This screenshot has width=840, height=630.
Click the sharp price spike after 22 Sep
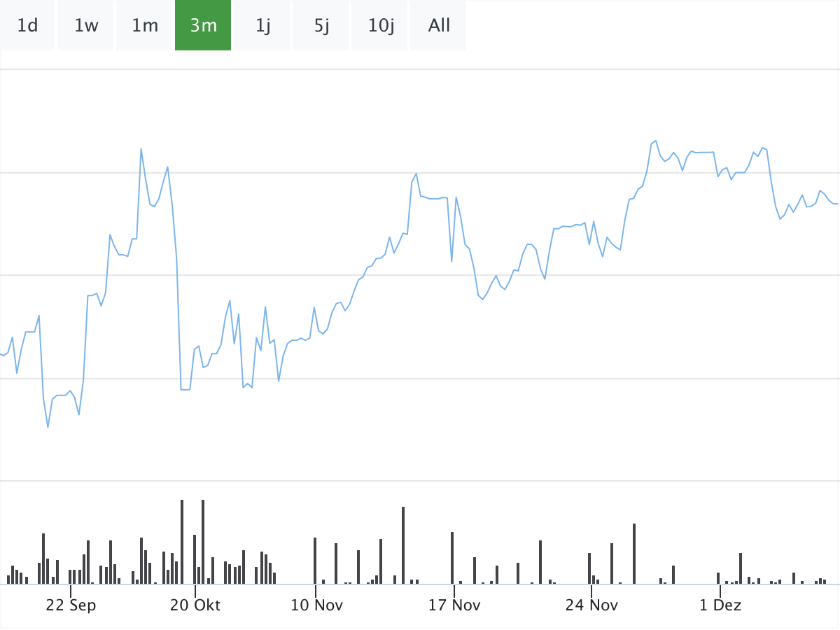(141, 149)
